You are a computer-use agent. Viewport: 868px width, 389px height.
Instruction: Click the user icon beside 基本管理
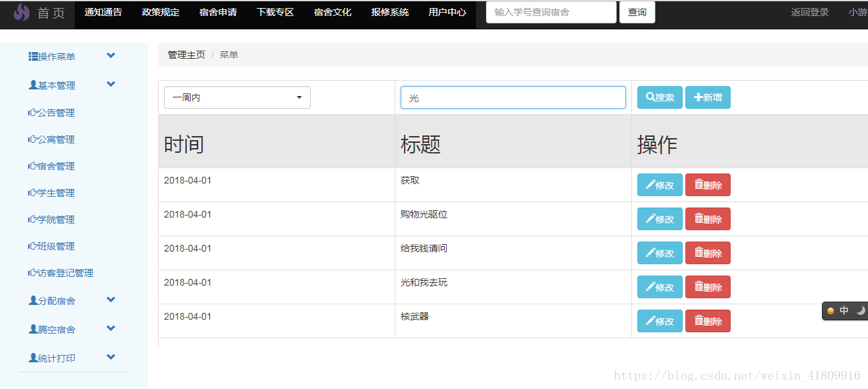click(x=33, y=85)
